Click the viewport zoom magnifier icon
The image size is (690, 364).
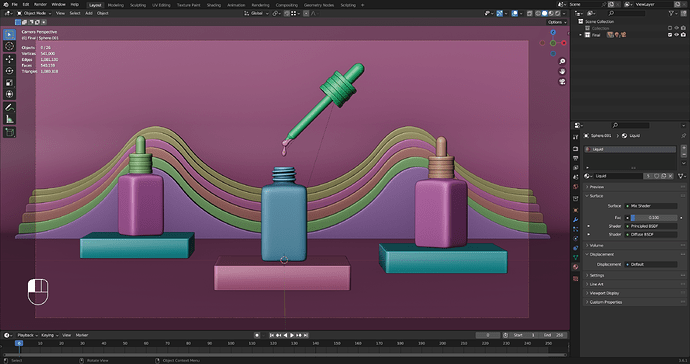point(562,61)
